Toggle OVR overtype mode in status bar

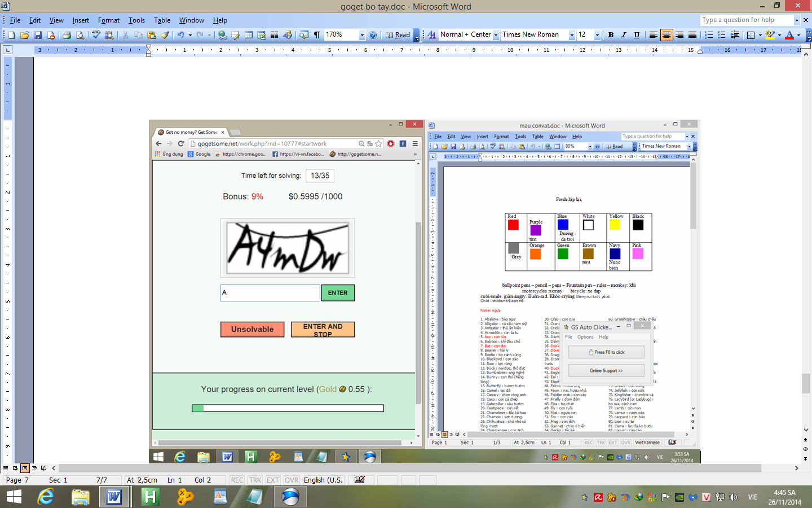pos(292,480)
